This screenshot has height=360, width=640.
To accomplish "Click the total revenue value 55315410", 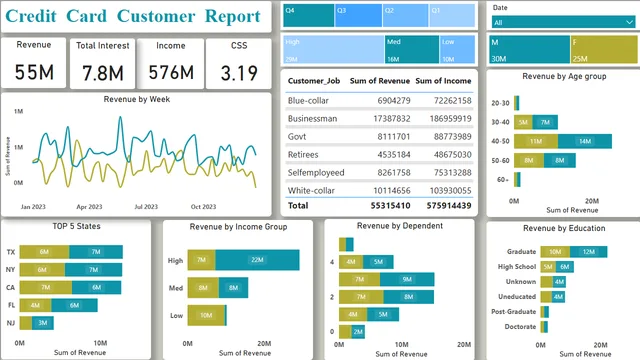I will click(390, 205).
